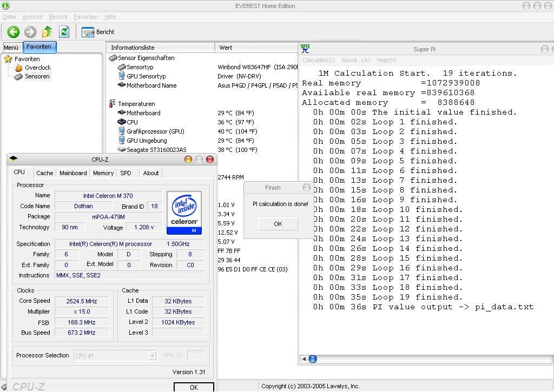The width and height of the screenshot is (554, 392).
Task: Click the Level 2 cache 1024 KBytes field
Action: (178, 322)
